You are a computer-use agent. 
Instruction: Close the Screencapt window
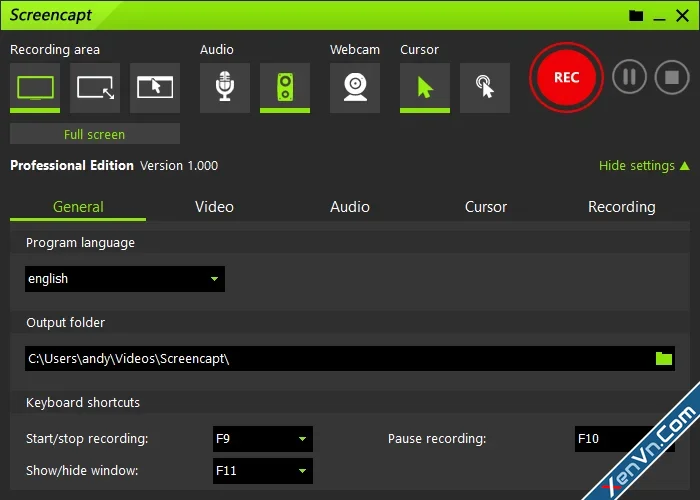pos(682,16)
